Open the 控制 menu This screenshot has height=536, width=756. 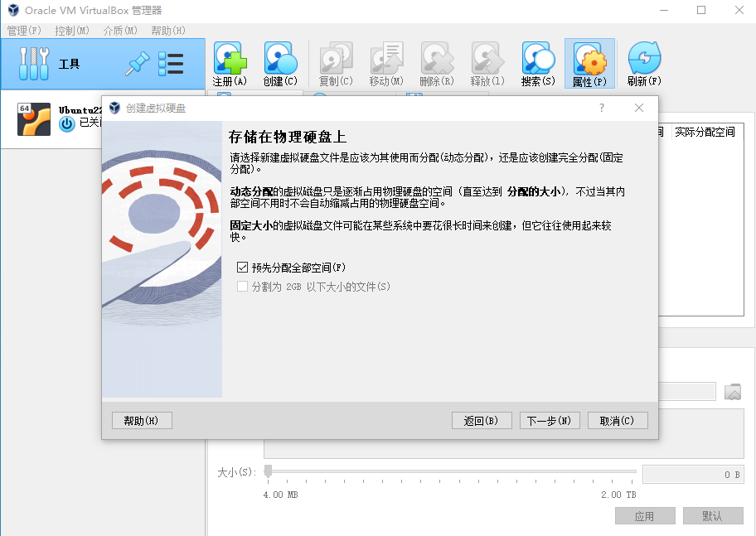(x=71, y=31)
